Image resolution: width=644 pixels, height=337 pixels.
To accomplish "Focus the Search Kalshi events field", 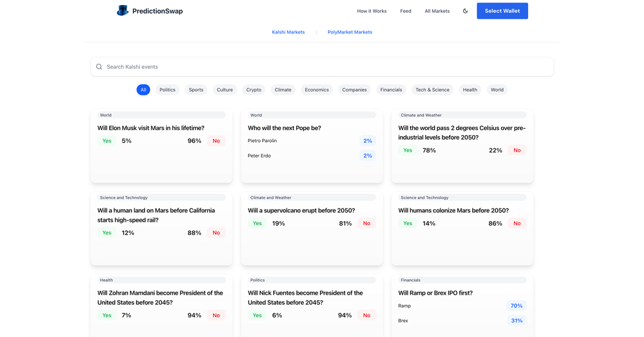I will [x=322, y=67].
